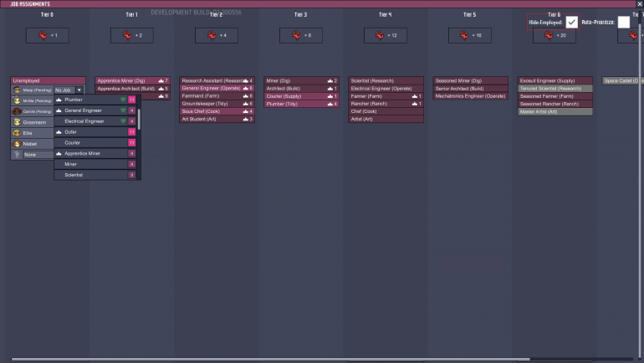Click the Tier 3 morale +8 icon

pos(296,35)
